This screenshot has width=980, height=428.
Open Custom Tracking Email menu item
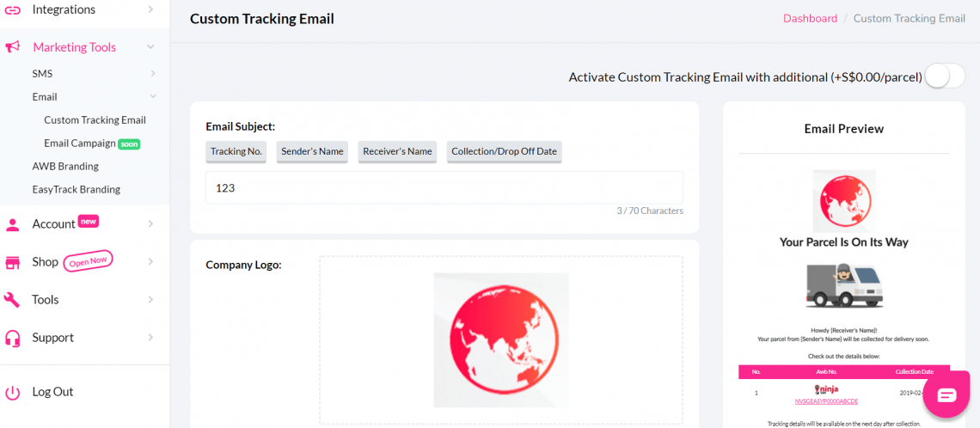click(x=95, y=120)
